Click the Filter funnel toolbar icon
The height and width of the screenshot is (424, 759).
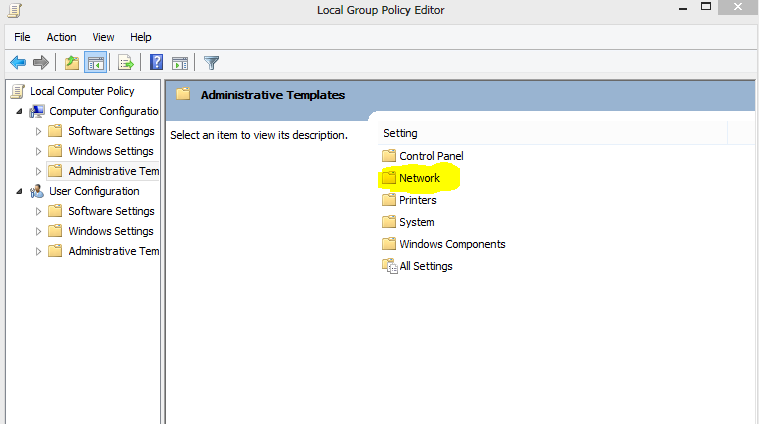click(x=212, y=62)
